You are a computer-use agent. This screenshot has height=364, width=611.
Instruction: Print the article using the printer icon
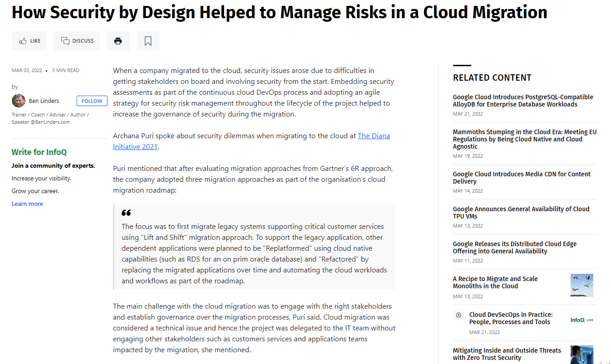[x=118, y=40]
